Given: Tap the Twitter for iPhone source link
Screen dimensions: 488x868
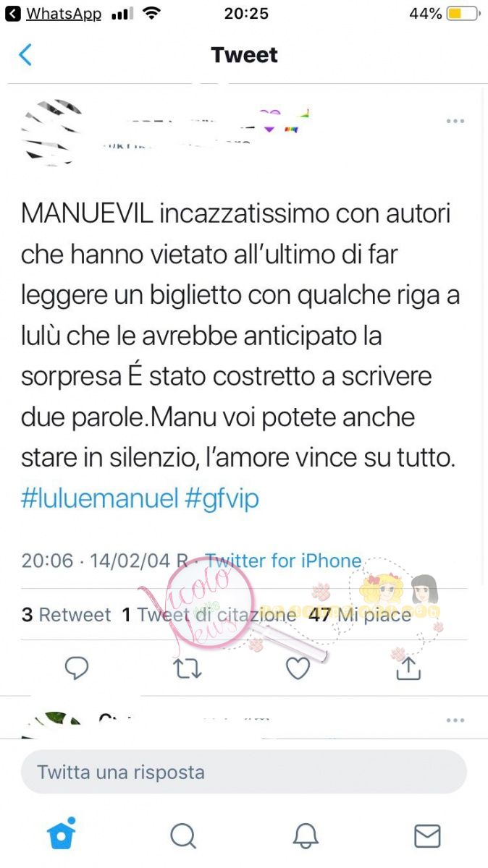Looking at the screenshot, I should [x=284, y=561].
